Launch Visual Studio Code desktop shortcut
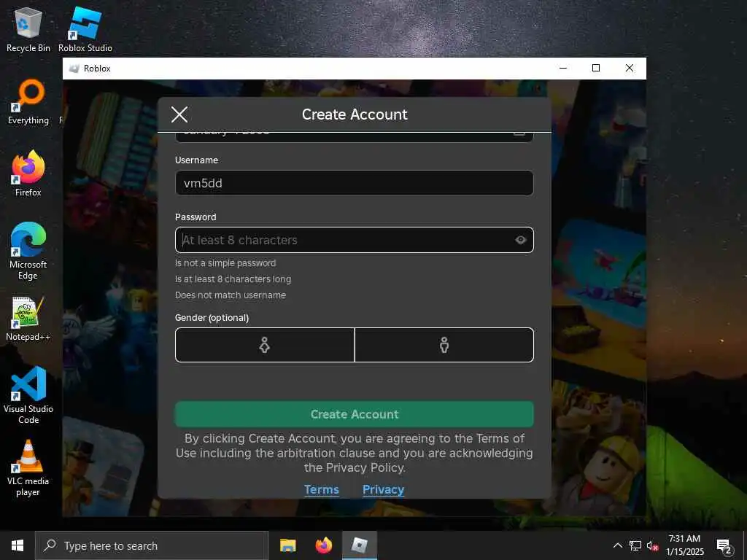Image resolution: width=747 pixels, height=560 pixels. (x=28, y=395)
